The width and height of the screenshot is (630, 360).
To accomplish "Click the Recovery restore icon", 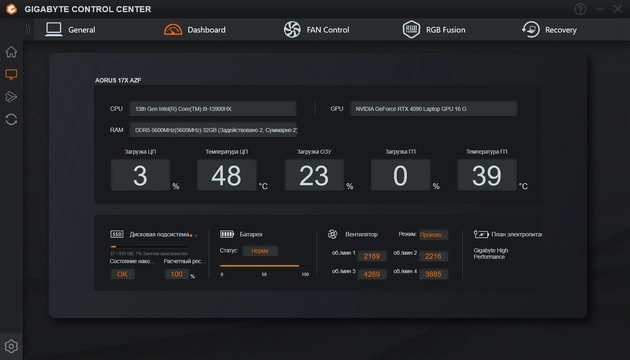I will [531, 30].
